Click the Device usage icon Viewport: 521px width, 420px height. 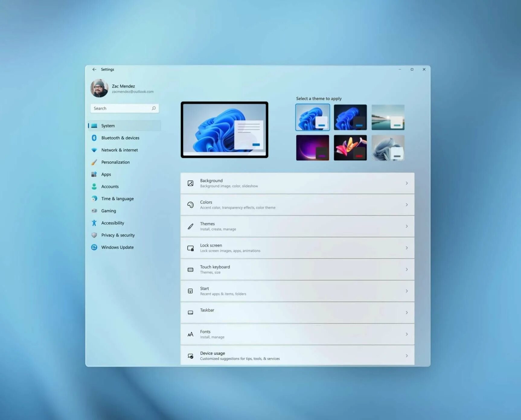[x=190, y=356]
